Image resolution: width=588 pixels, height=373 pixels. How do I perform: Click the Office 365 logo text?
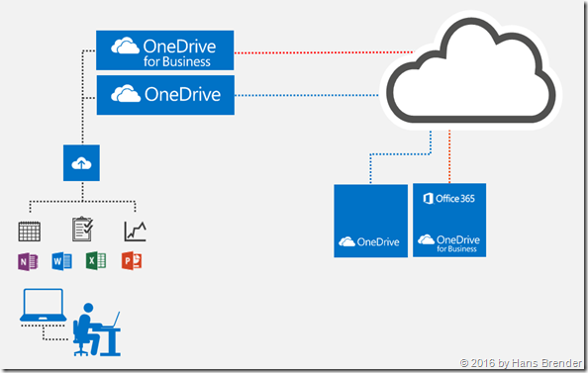[x=448, y=198]
